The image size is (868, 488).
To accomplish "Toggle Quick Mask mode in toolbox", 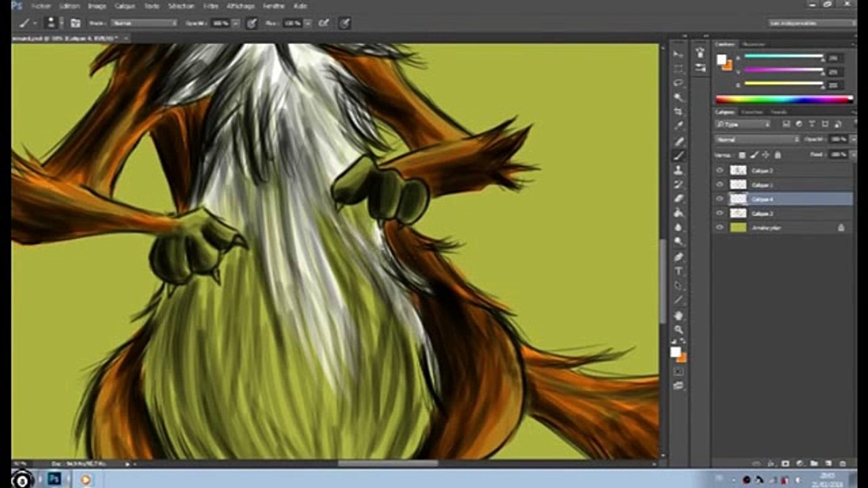I will coord(678,371).
